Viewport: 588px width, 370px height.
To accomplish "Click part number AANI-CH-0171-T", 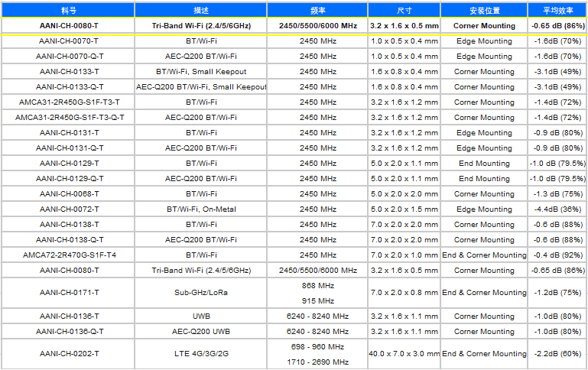I will click(69, 293).
